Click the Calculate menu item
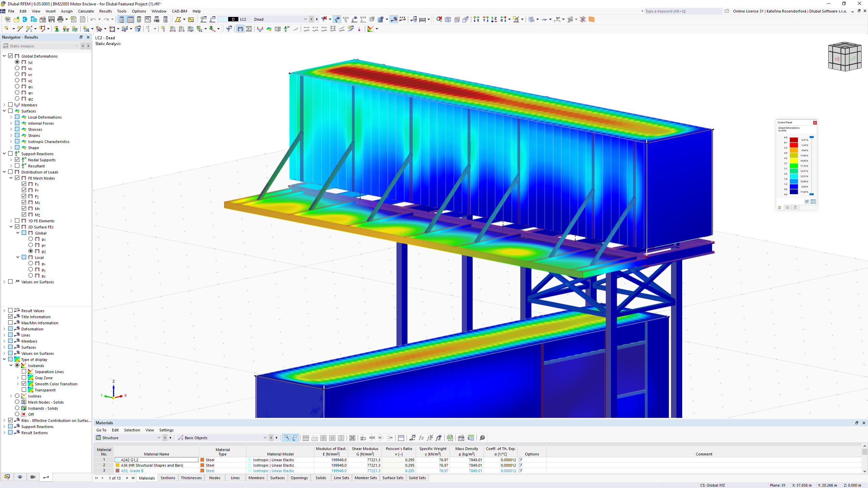Image resolution: width=868 pixels, height=488 pixels. 85,11
